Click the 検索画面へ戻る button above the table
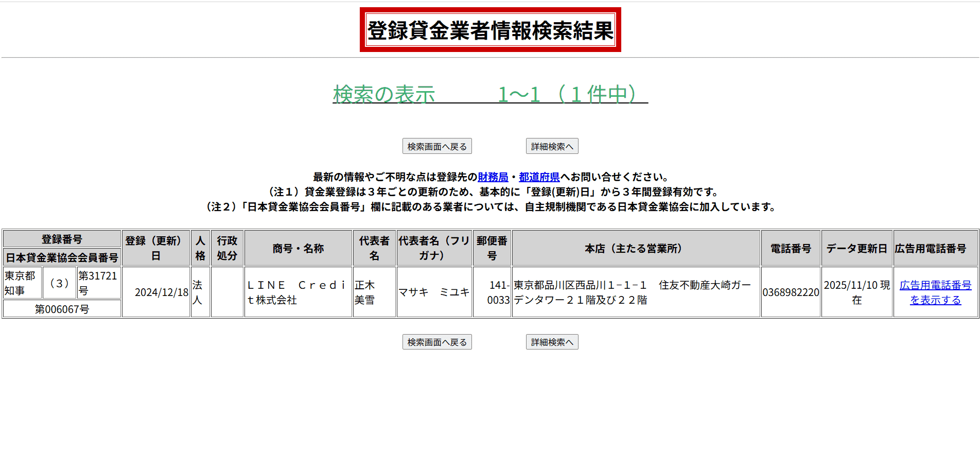Screen dimensions: 980x453 (x=437, y=147)
